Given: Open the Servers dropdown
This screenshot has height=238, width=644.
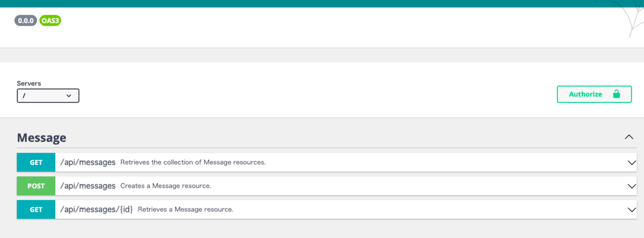Looking at the screenshot, I should click(x=48, y=95).
